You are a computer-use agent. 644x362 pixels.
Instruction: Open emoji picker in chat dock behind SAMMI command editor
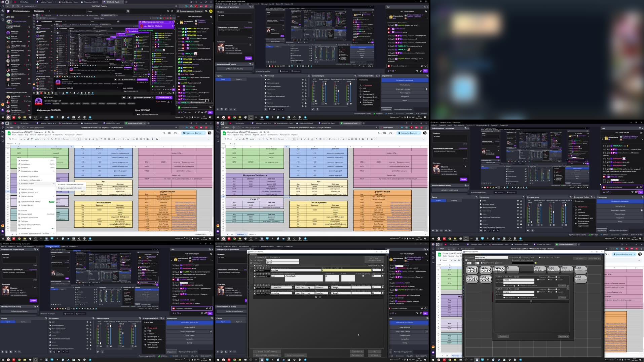click(x=425, y=308)
